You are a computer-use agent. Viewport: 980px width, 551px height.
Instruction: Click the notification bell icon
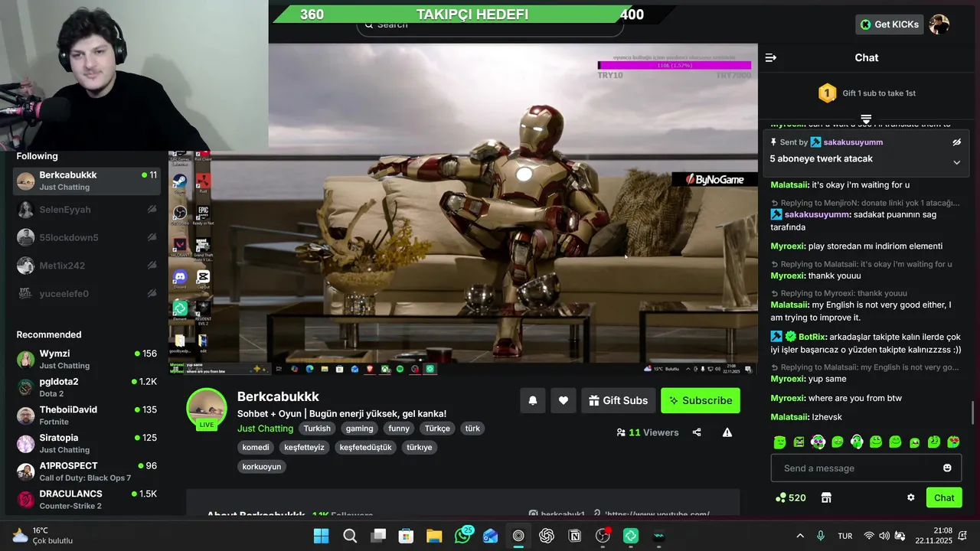click(x=533, y=400)
